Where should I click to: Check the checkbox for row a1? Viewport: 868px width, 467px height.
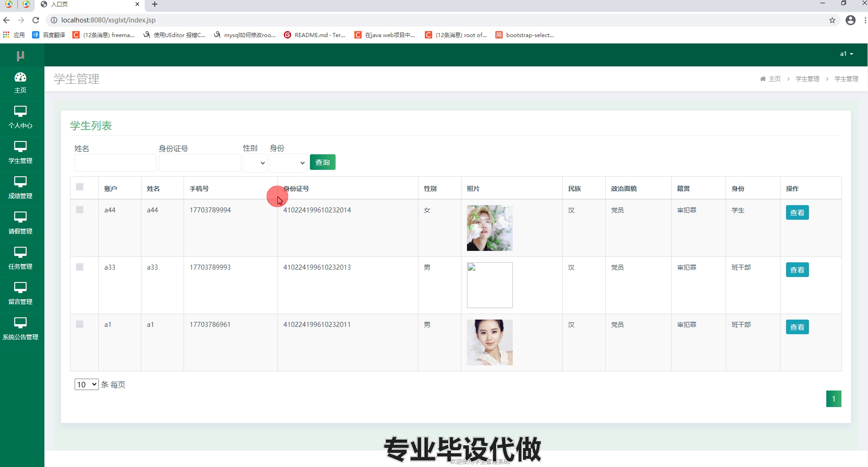pyautogui.click(x=80, y=324)
